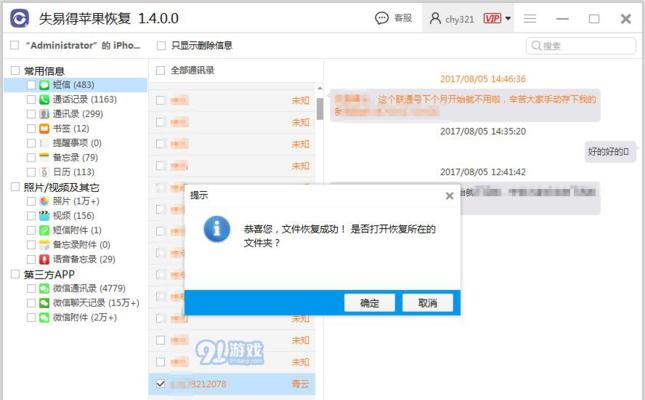Select the 照片 photos icon
This screenshot has width=645, height=400.
coord(44,201)
